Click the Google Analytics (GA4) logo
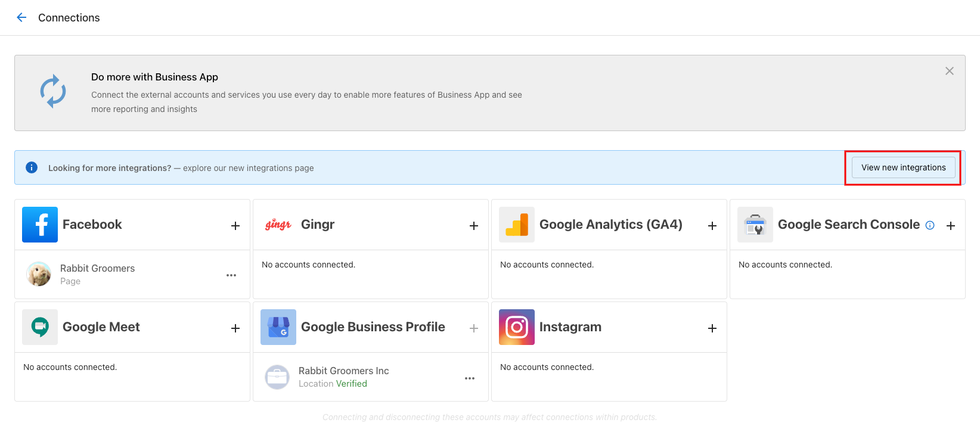980x429 pixels. (x=517, y=225)
